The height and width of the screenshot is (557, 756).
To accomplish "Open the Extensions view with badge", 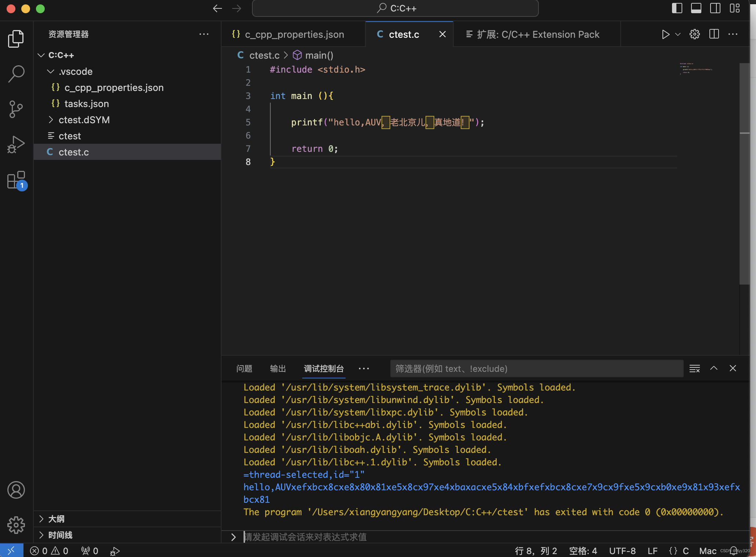I will pos(16,180).
